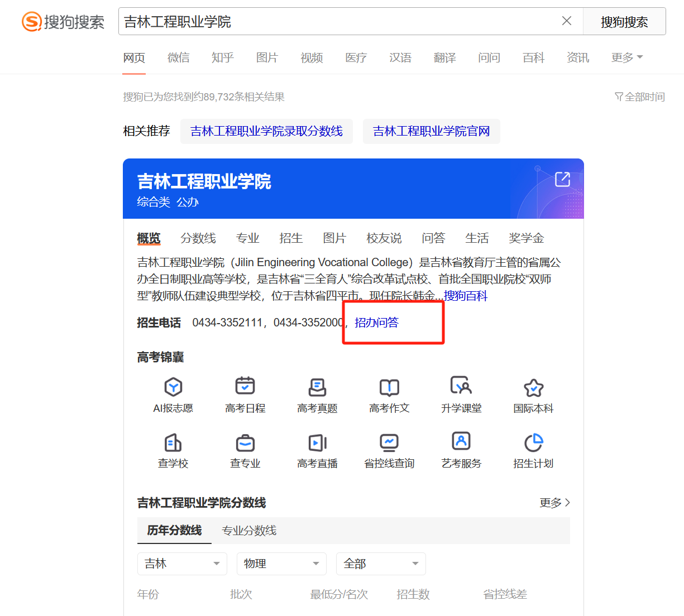Open the 艺考服务 icon
This screenshot has width=684, height=616.
(x=461, y=441)
